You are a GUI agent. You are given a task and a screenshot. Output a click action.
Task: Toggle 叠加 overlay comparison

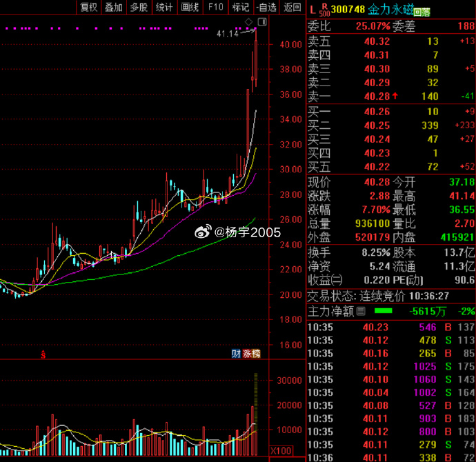113,8
